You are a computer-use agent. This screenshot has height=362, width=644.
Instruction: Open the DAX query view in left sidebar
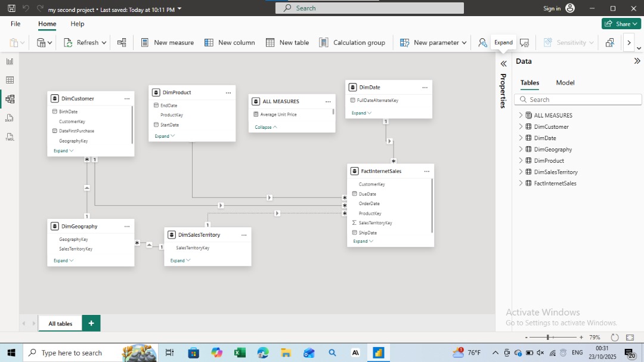pos(10,118)
